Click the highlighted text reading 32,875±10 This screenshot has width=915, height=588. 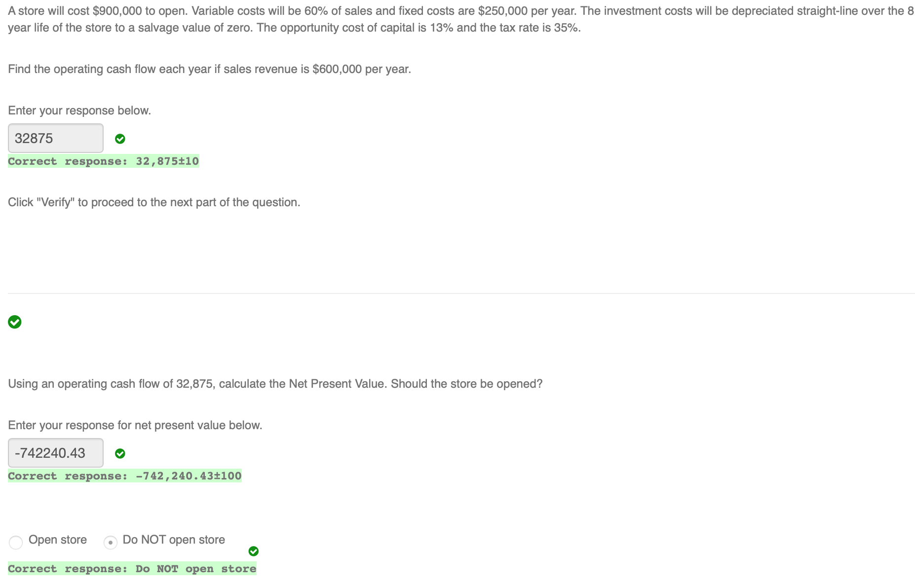coord(103,161)
